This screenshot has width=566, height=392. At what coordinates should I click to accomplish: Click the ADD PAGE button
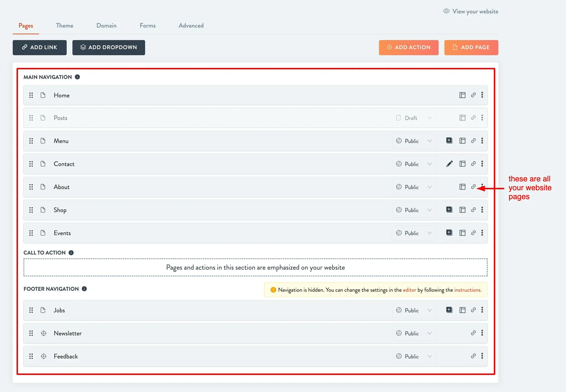click(471, 48)
